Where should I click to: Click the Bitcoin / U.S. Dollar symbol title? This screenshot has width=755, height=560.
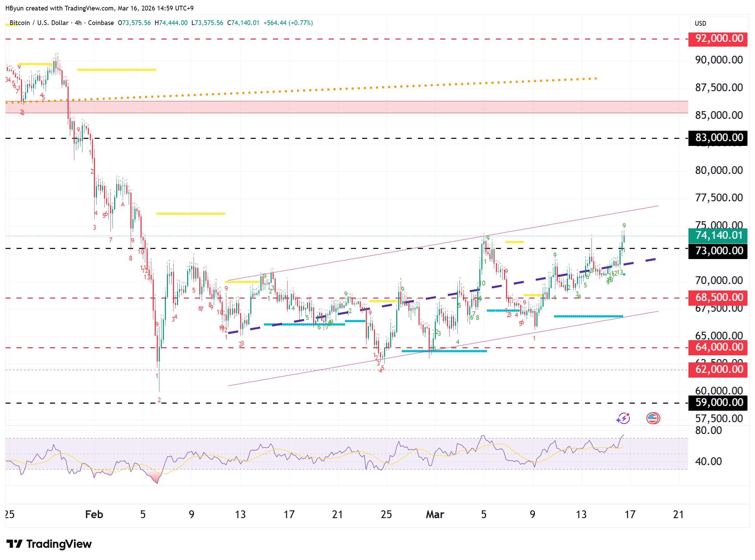click(39, 23)
